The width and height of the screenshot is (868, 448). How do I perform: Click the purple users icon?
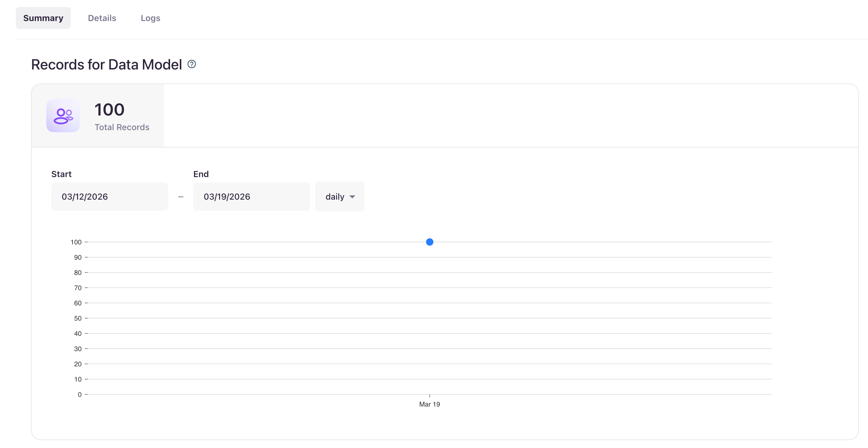point(63,116)
